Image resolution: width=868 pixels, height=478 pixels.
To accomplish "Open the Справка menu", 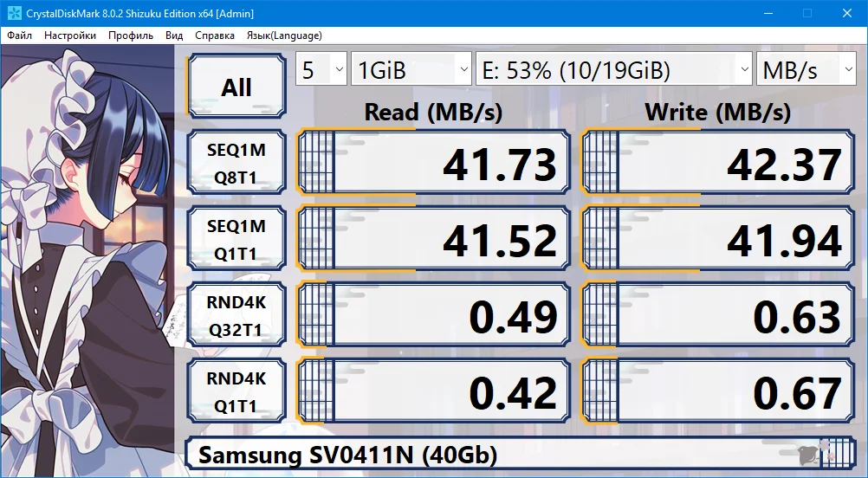I will coord(215,36).
